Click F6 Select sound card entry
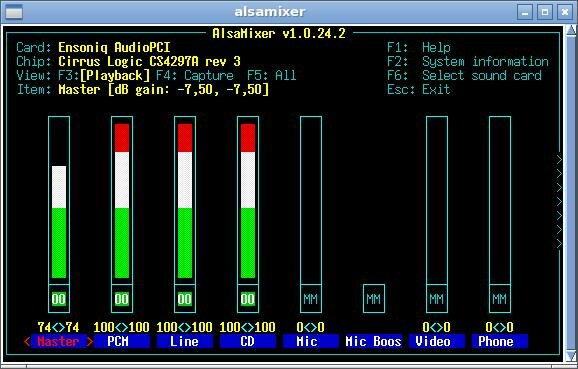The image size is (578, 369). click(x=464, y=76)
